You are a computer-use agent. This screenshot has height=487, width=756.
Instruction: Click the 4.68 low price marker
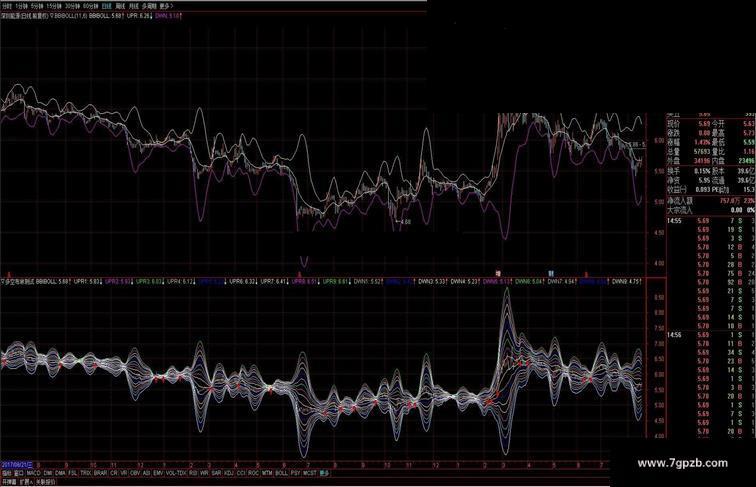tap(405, 222)
